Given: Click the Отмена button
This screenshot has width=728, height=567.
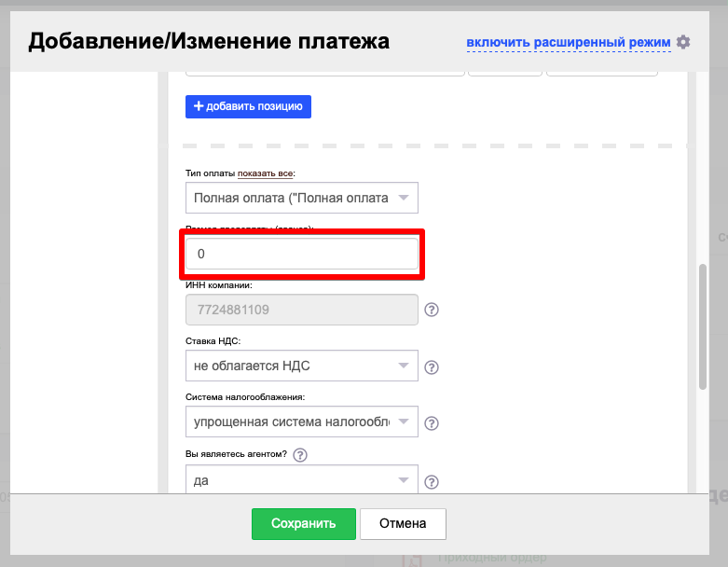Looking at the screenshot, I should click(403, 524).
